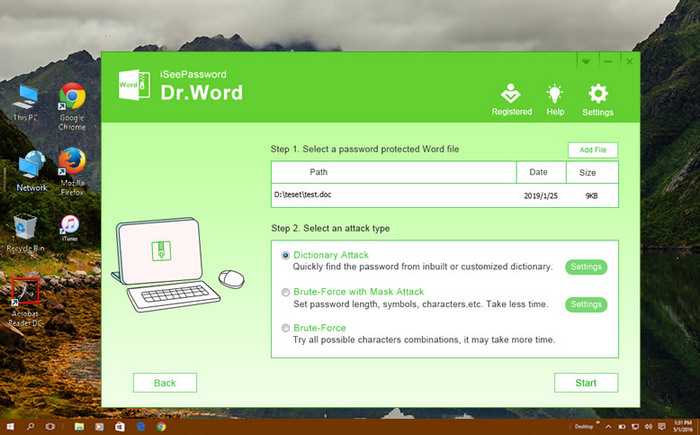The image size is (700, 435).
Task: Click the Dictionary Attack label
Action: point(331,255)
